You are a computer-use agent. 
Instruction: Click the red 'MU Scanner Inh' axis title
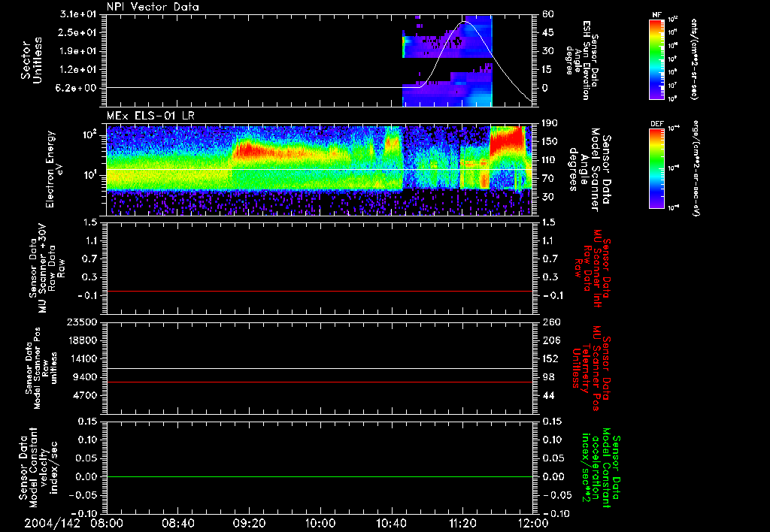point(593,268)
